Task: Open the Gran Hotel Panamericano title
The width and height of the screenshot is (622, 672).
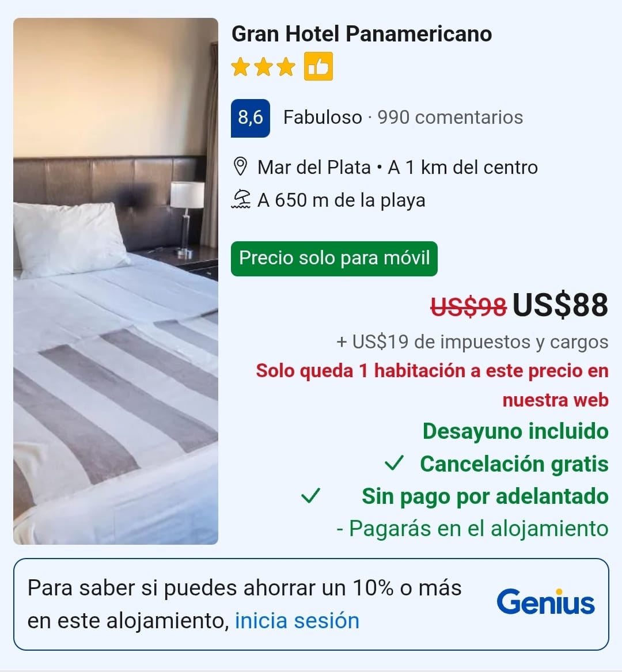Action: pyautogui.click(x=361, y=34)
